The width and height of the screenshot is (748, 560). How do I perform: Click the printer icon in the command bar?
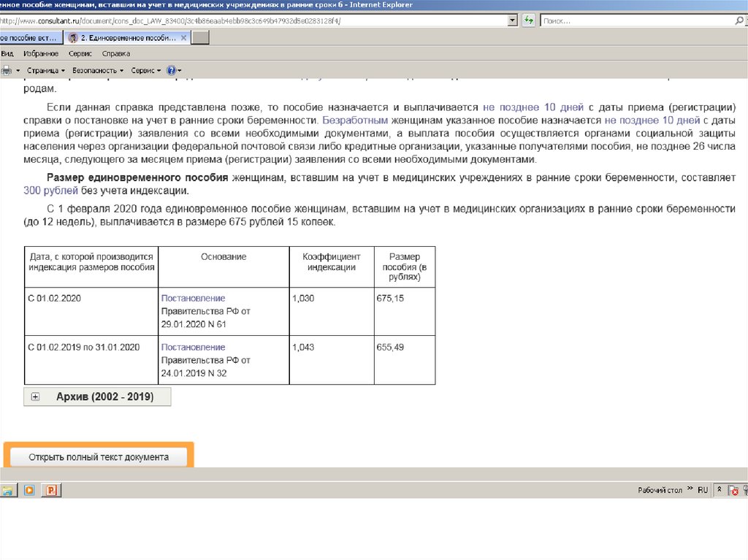[7, 71]
